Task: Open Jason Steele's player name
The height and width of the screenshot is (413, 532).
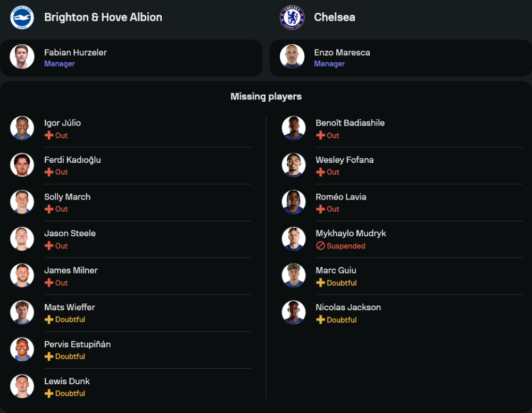Action: point(70,234)
